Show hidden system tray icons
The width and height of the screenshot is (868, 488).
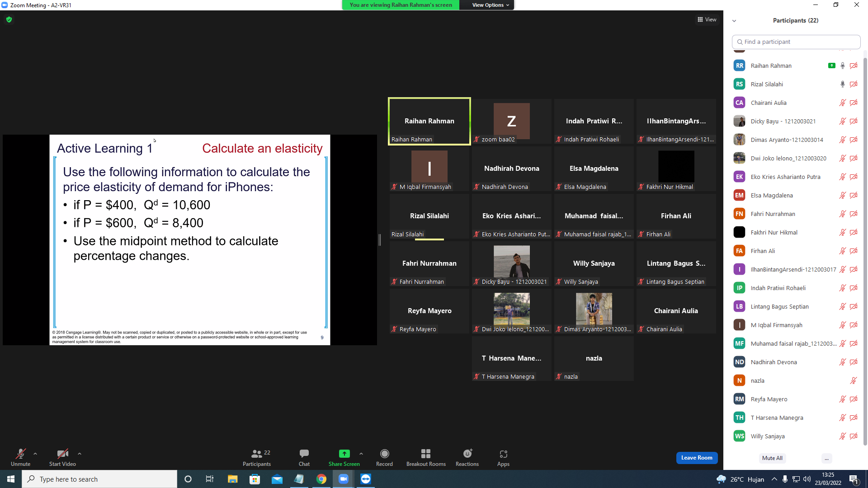point(774,479)
